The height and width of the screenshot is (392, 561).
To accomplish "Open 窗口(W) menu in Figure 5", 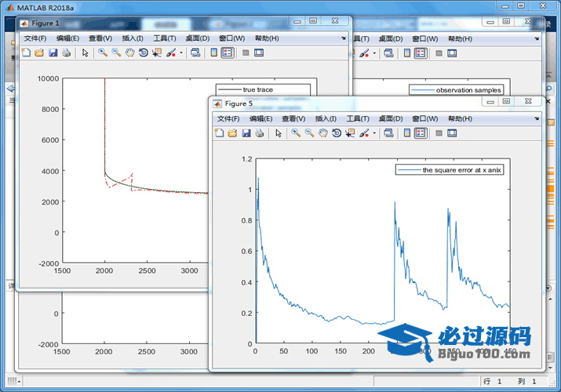I will [425, 118].
